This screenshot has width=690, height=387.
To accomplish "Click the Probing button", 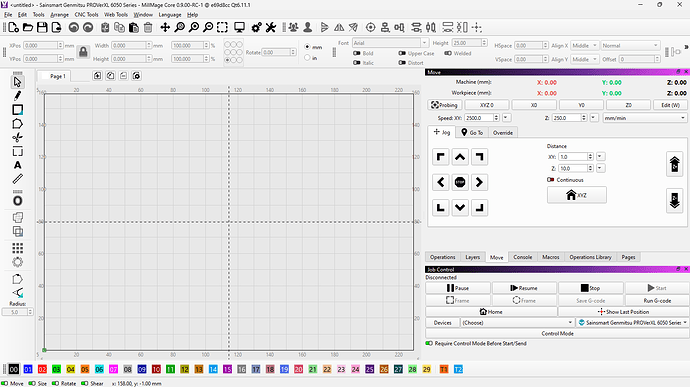I will [x=444, y=105].
